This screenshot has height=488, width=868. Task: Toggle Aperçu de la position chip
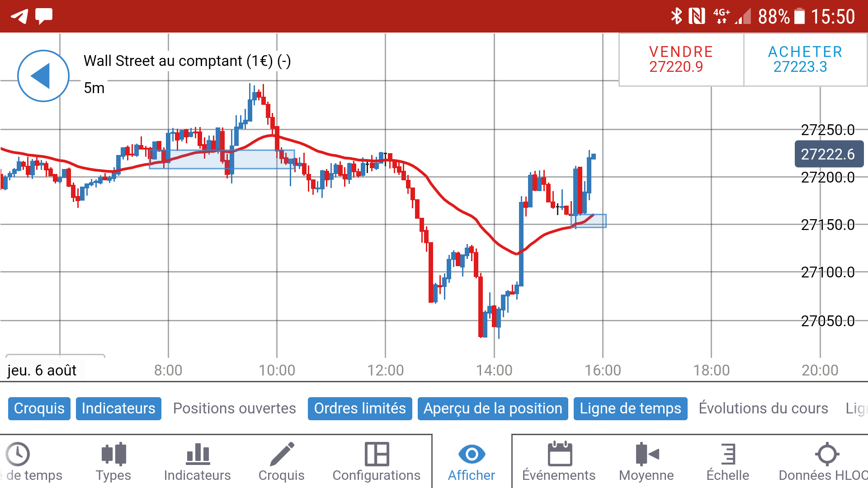(x=493, y=408)
